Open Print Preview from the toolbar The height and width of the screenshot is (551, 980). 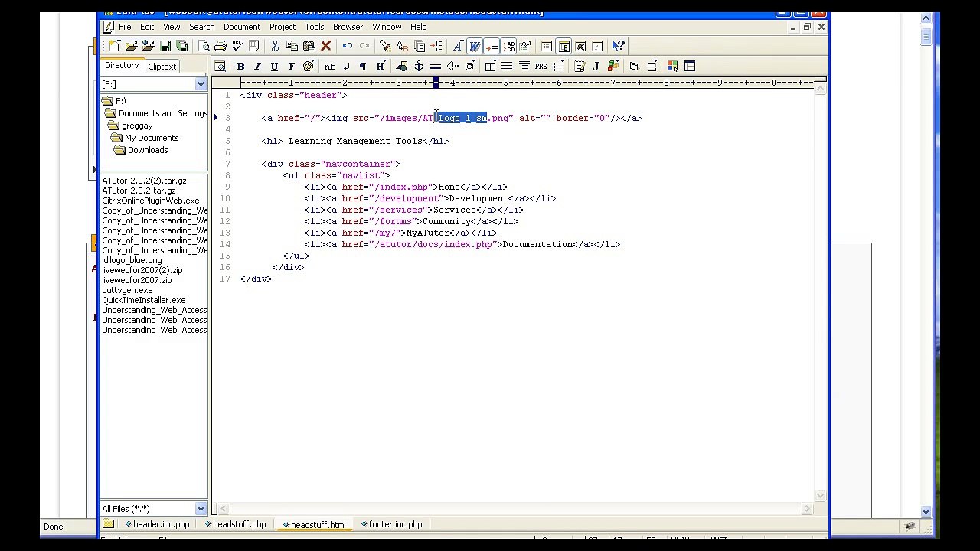click(204, 46)
